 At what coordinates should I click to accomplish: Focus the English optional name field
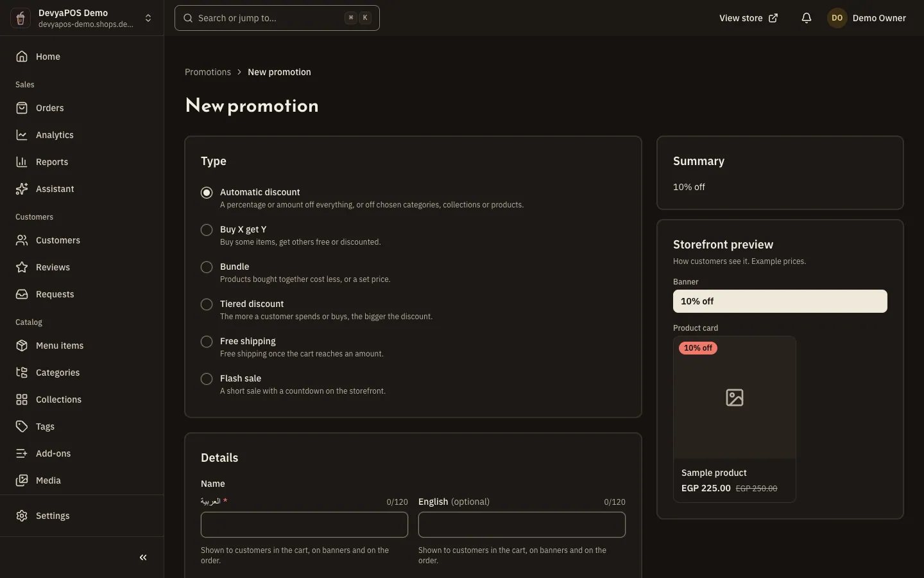coord(522,525)
